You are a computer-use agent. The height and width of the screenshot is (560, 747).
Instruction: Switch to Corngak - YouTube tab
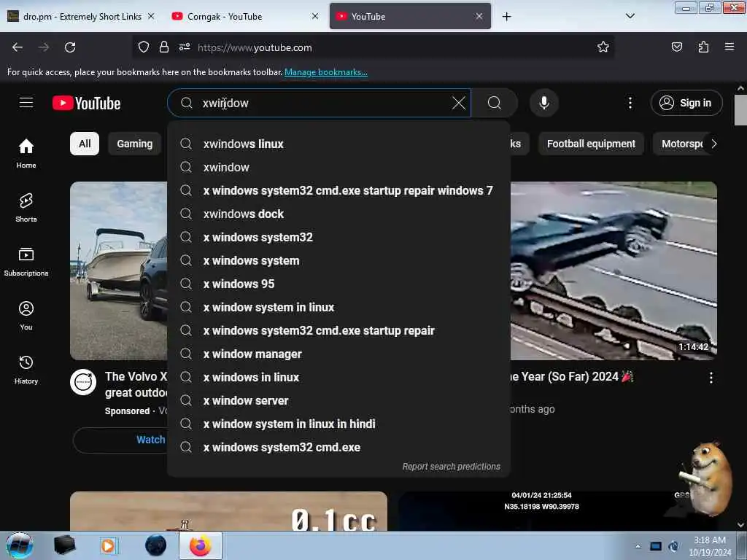[x=245, y=17]
